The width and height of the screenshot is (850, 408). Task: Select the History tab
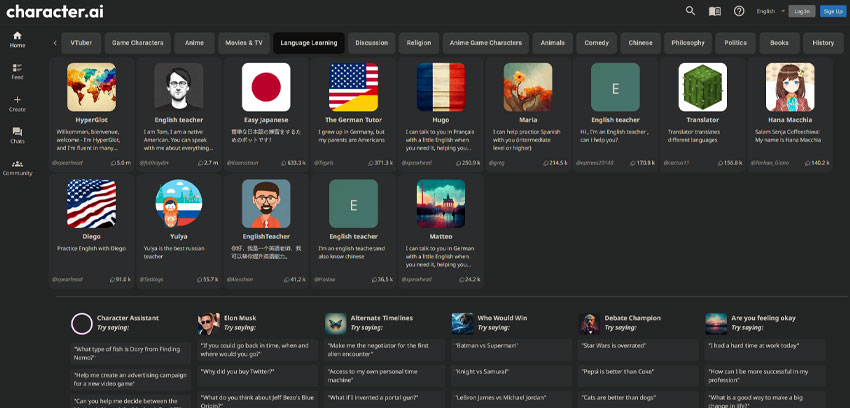[x=823, y=43]
